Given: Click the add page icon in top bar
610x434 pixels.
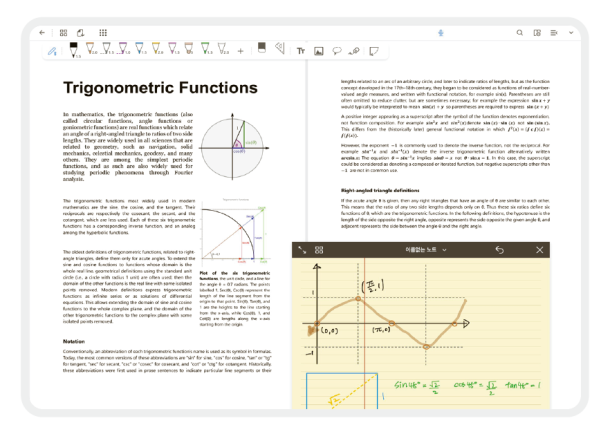Looking at the screenshot, I should point(81,33).
